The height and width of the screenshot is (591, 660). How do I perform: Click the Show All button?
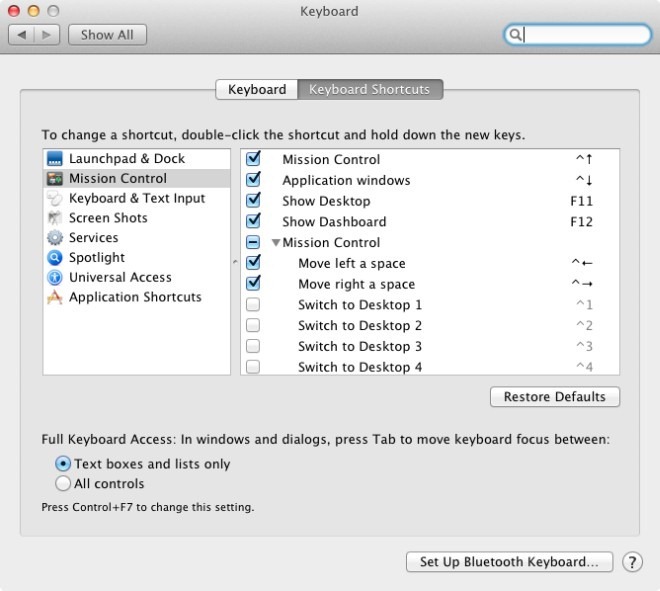107,35
